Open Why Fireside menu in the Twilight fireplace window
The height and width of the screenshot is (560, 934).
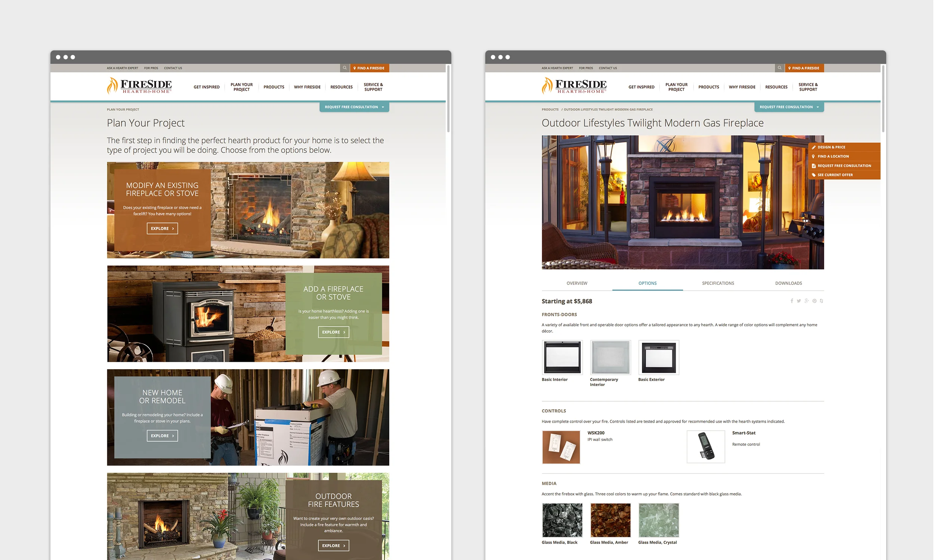click(x=743, y=87)
